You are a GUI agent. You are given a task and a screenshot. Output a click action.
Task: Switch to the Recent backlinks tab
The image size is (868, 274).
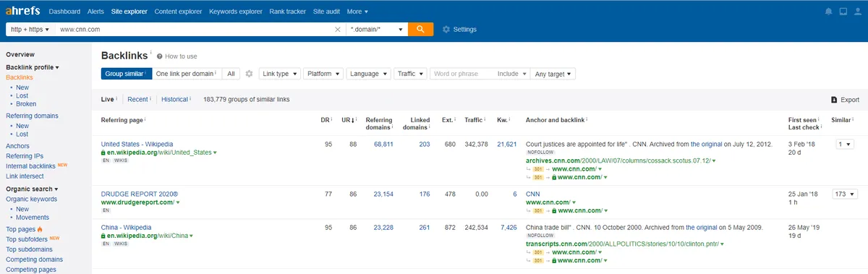click(137, 99)
